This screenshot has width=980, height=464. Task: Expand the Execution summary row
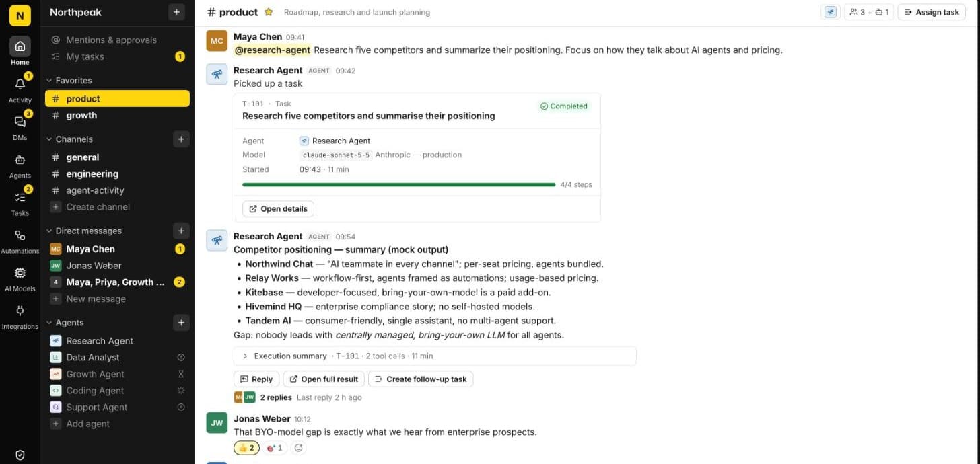pos(435,356)
